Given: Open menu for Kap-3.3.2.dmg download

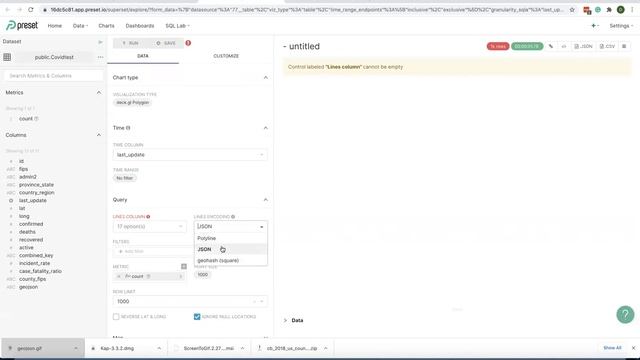Looking at the screenshot, I should pos(159,349).
